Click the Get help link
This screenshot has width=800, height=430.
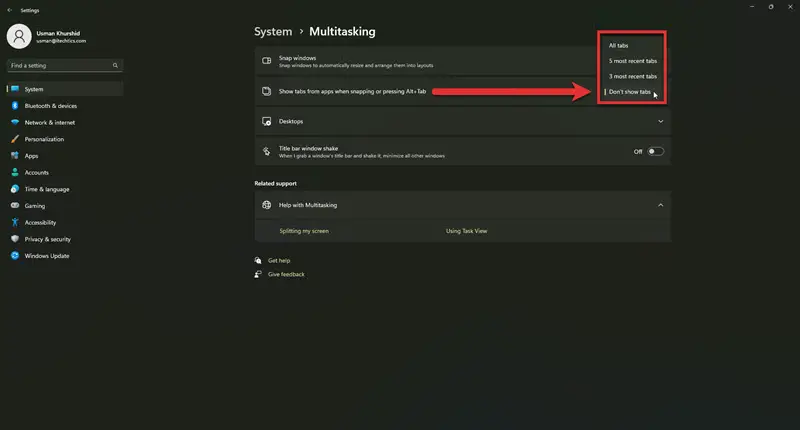click(x=279, y=261)
